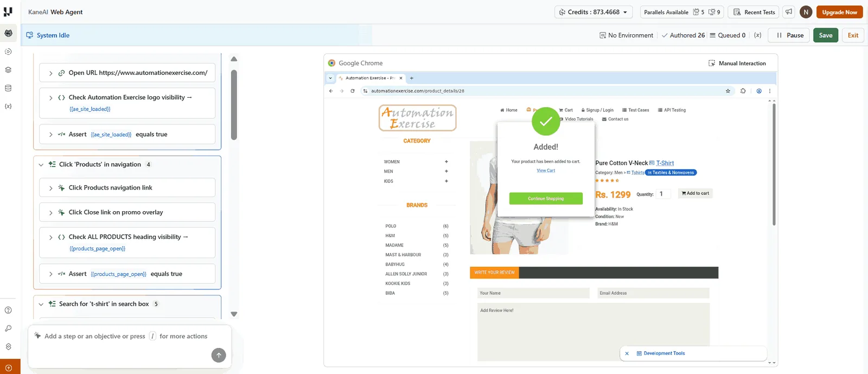Expand the 'Click Close link on promo overlay' step
This screenshot has width=868, height=374.
click(51, 212)
